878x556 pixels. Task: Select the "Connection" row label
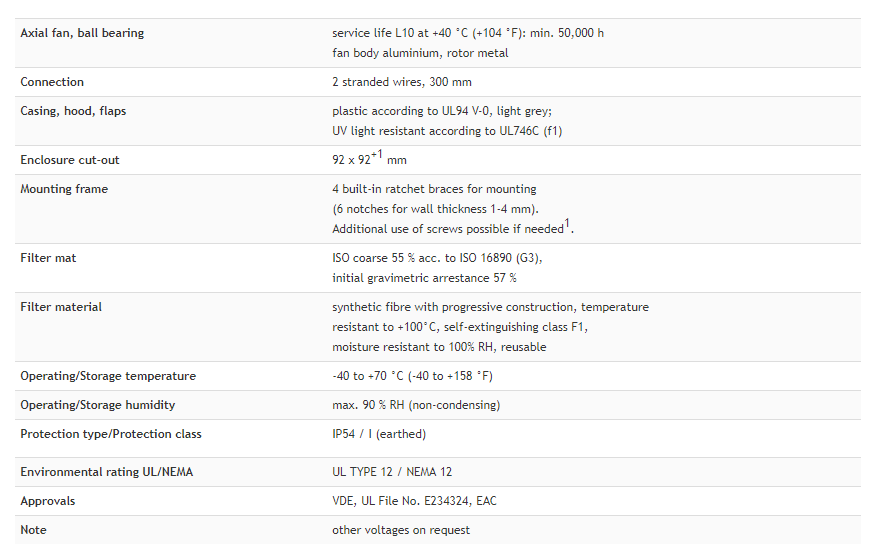click(52, 82)
